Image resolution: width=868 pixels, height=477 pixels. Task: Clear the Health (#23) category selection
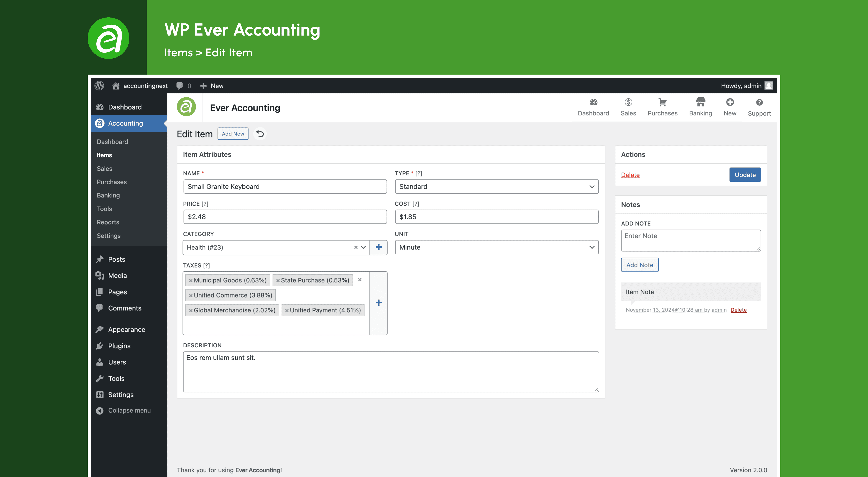coord(355,247)
